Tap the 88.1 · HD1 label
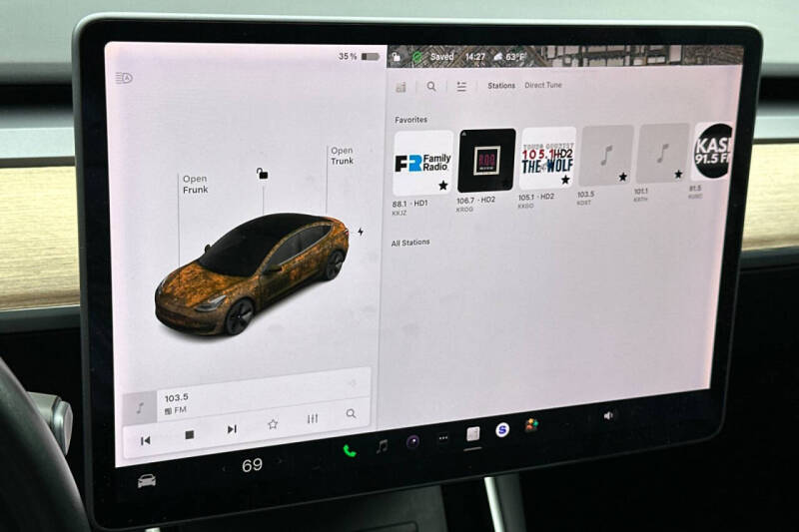This screenshot has width=799, height=532. click(409, 204)
